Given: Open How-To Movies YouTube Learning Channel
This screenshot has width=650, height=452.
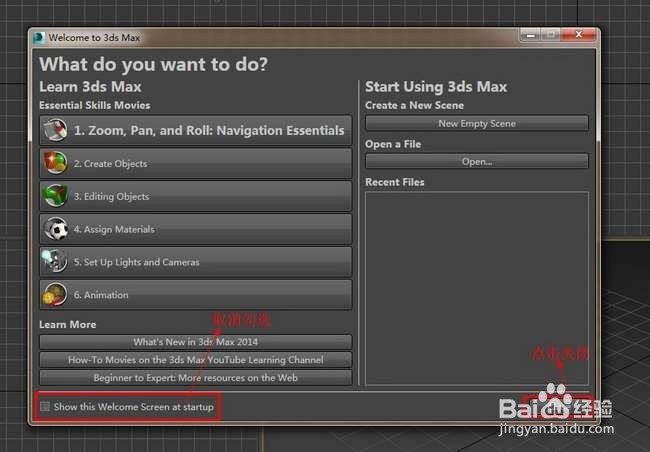Looking at the screenshot, I should tap(196, 360).
